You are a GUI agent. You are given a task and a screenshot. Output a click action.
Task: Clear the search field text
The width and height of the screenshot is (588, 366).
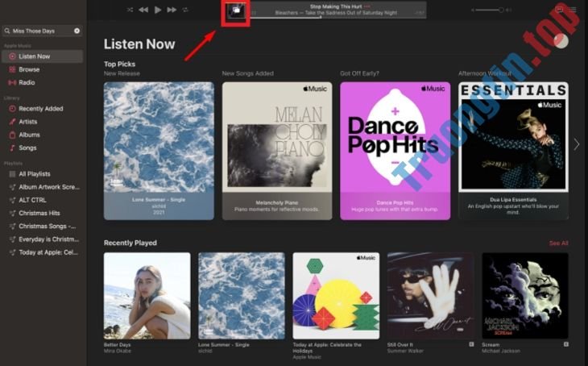tap(77, 31)
